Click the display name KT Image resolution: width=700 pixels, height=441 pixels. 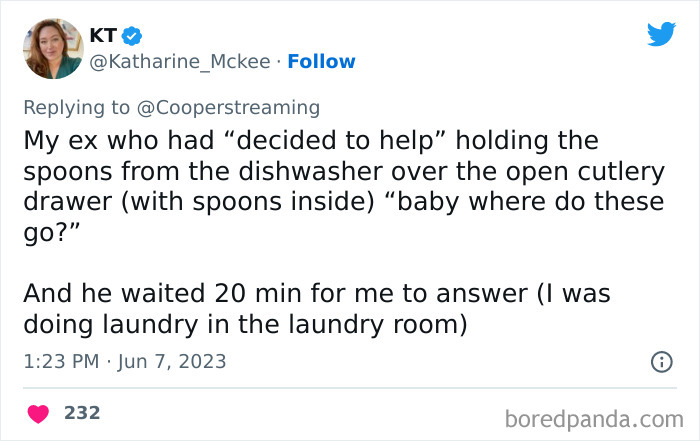point(103,35)
